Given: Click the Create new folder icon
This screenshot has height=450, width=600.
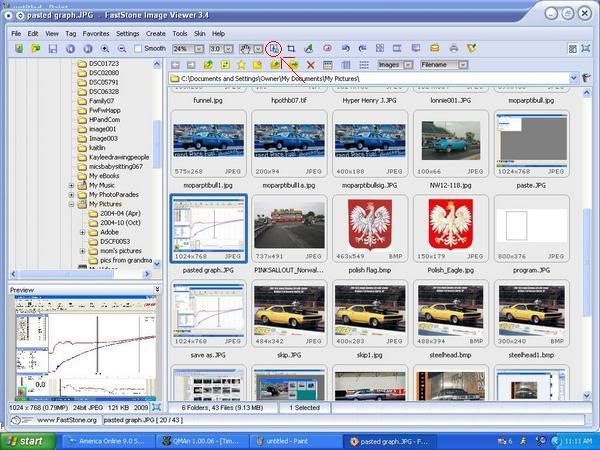Looking at the screenshot, I should tap(258, 65).
